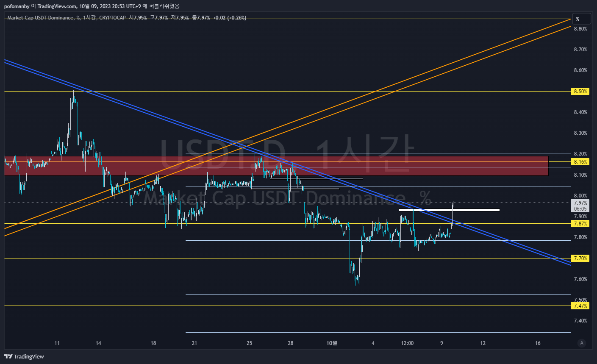Click the percent scale button on the price axis
This screenshot has height=364, width=597.
(x=581, y=19)
